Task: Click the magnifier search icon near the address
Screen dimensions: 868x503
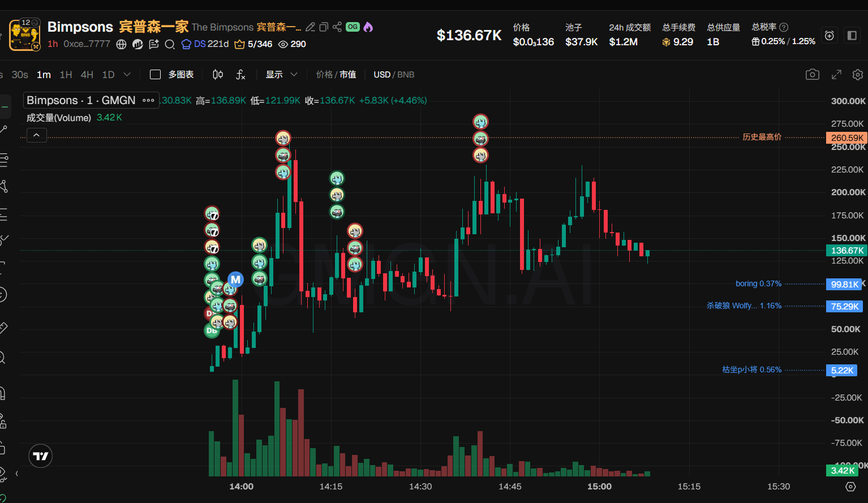Action: coord(170,44)
